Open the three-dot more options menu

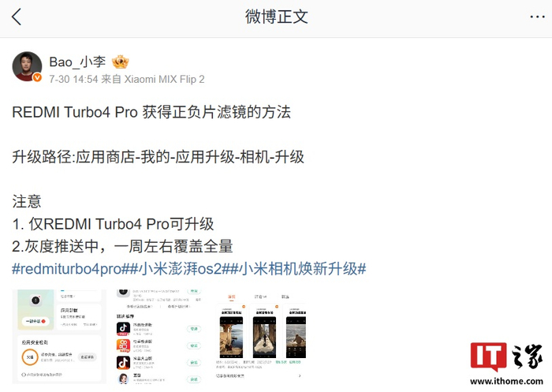[x=537, y=17]
